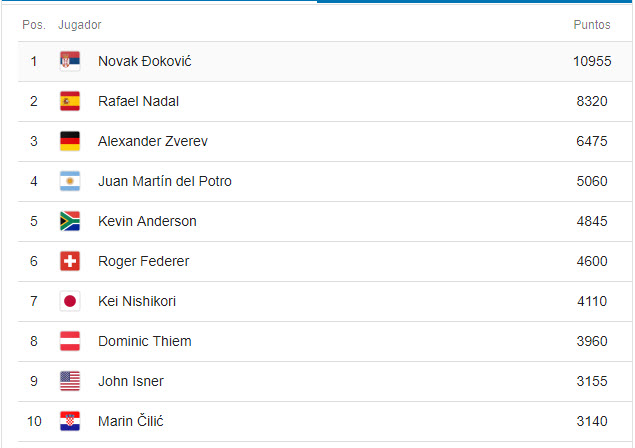The width and height of the screenshot is (635, 448).
Task: Select Dominic Thiem name
Action: click(x=145, y=341)
